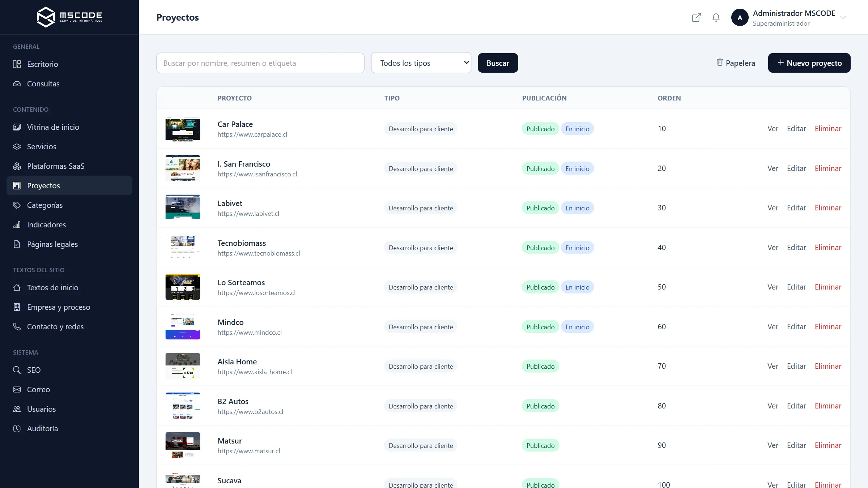Viewport: 868px width, 488px height.
Task: Expand the user account chevron
Action: [843, 17]
